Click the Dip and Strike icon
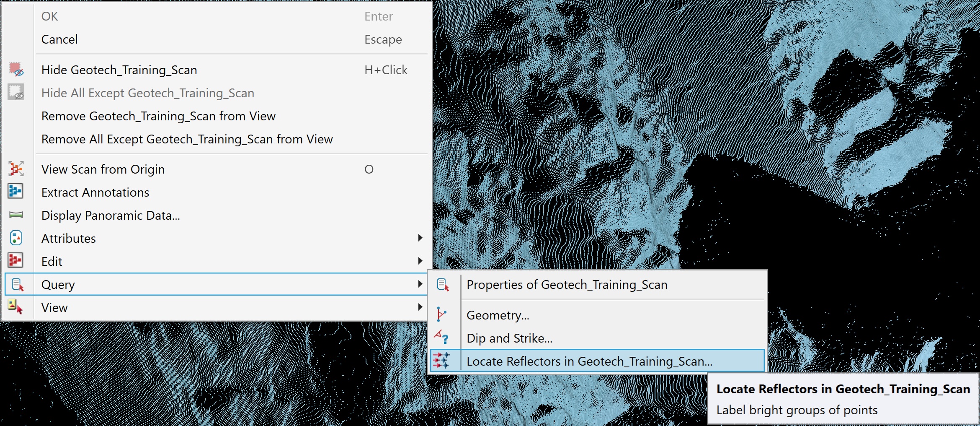This screenshot has height=426, width=980. click(x=441, y=337)
